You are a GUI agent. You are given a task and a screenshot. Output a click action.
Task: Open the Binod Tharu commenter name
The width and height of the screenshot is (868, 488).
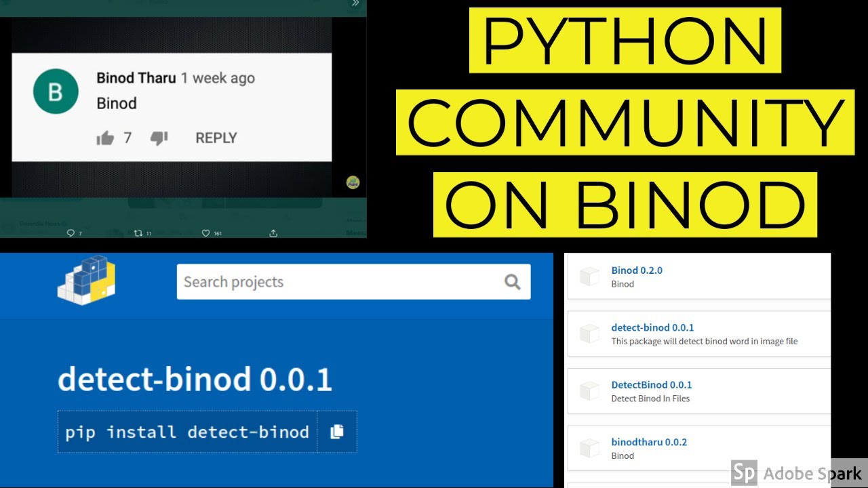point(136,78)
